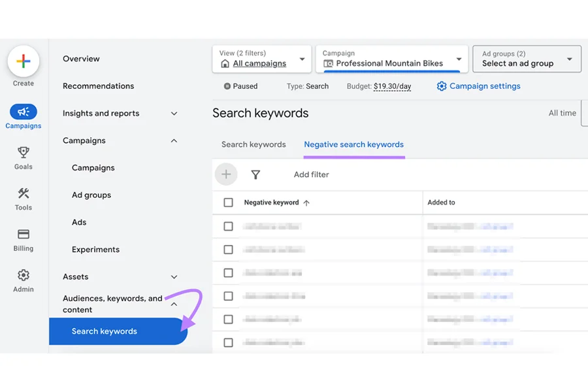
Task: Tick the first negative keyword row checkbox
Action: (228, 226)
